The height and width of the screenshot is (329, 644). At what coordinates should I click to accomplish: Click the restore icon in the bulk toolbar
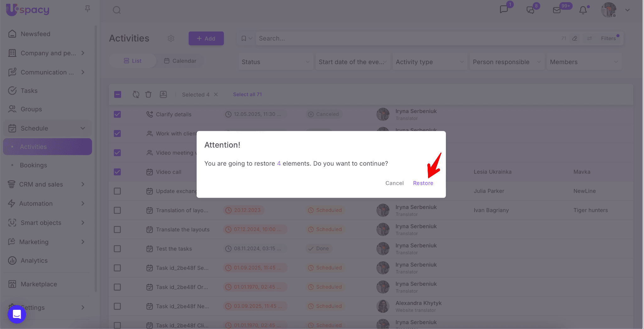[x=136, y=94]
